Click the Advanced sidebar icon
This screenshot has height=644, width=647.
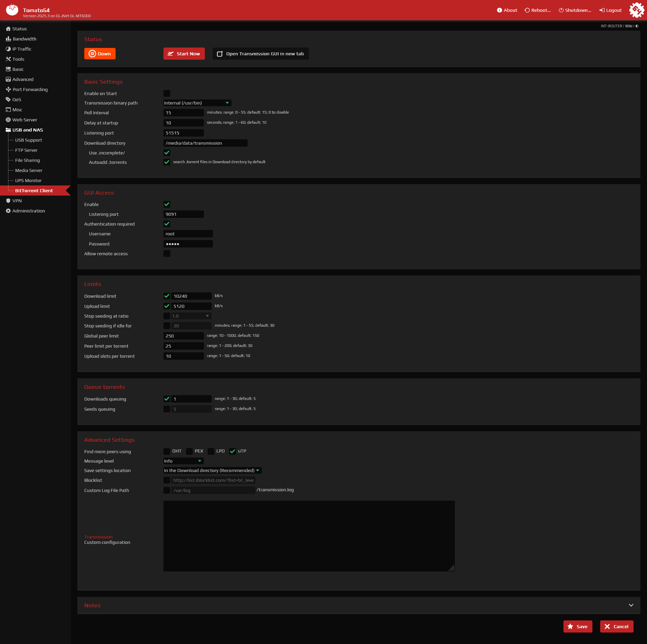point(8,79)
